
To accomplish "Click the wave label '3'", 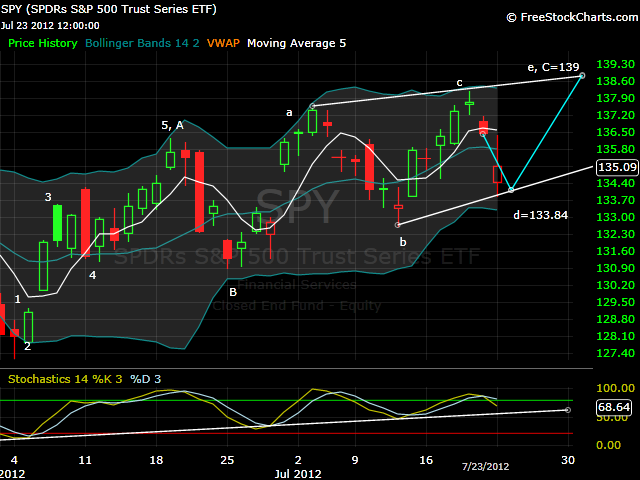I will pyautogui.click(x=48, y=197).
